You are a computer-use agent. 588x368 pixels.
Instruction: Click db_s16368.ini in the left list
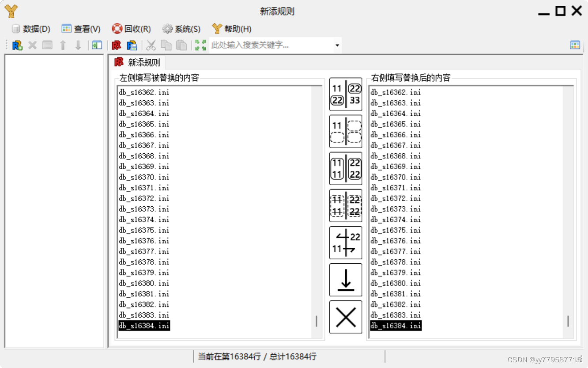(x=144, y=156)
